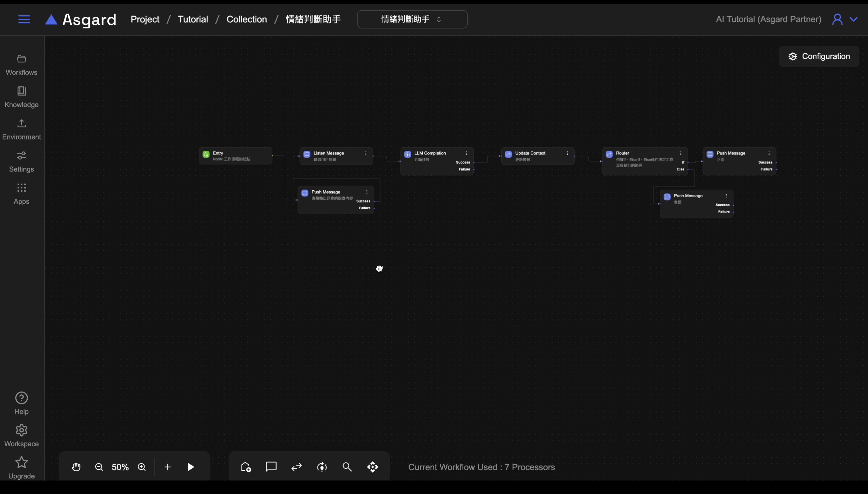Screen dimensions: 868x494
Task: Click the zoom out magnifier icon
Action: (x=99, y=467)
